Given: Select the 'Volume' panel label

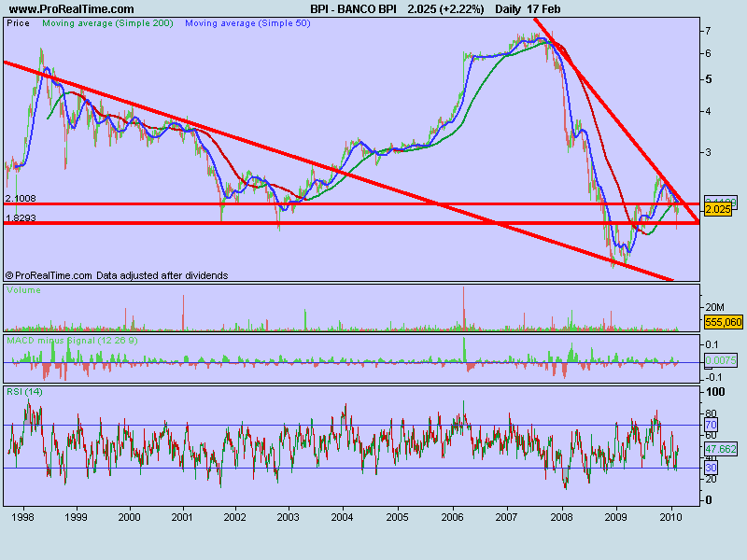Looking at the screenshot, I should [x=24, y=290].
